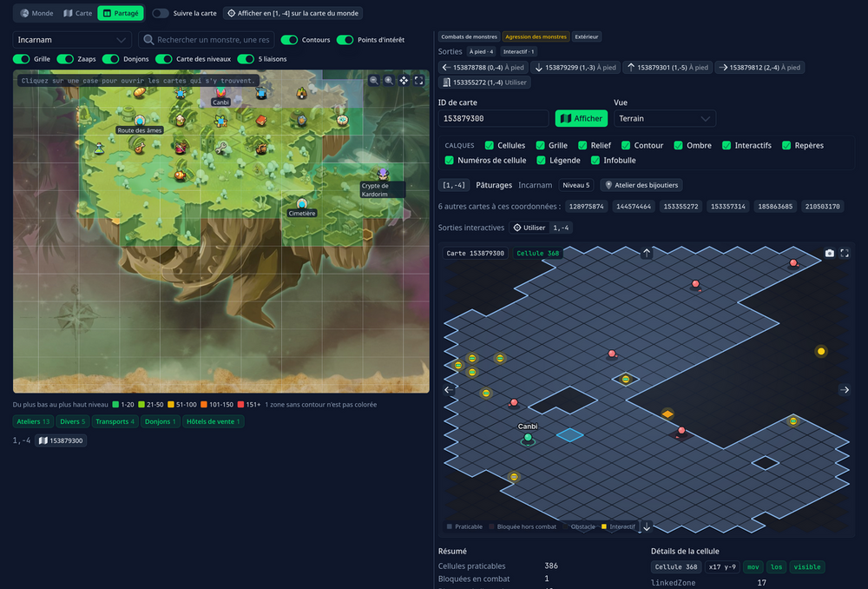The image size is (868, 589).
Task: Click the zoom out magnifier on world map
Action: point(374,80)
